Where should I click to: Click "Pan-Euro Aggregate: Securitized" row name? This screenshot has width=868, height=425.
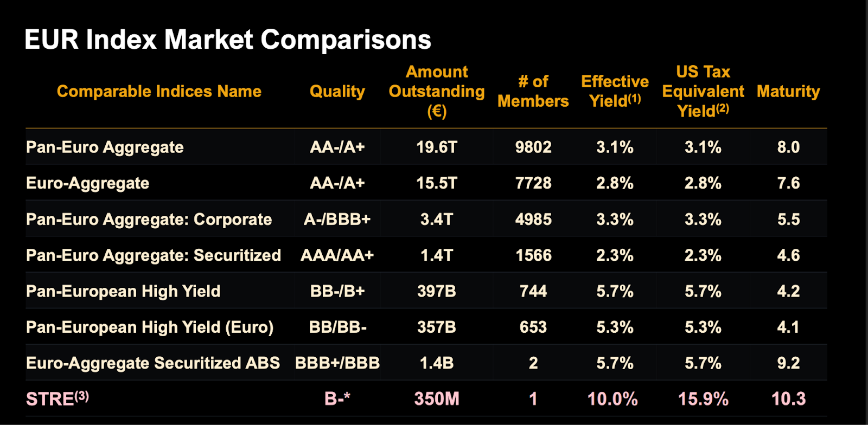(x=154, y=255)
